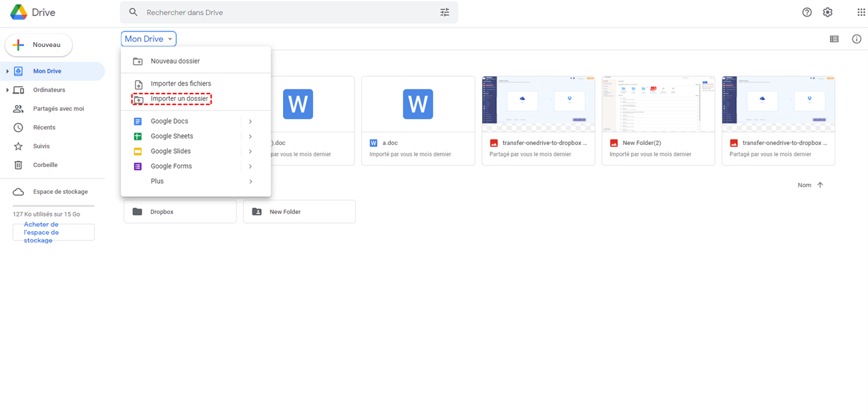Click the Google Forms purple icon
The width and height of the screenshot is (868, 417).
138,166
